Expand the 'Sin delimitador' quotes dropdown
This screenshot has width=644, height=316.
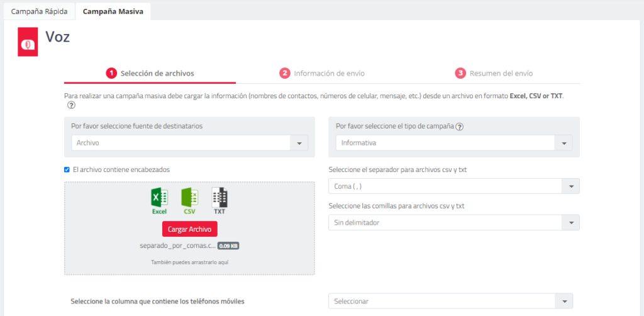(x=453, y=223)
